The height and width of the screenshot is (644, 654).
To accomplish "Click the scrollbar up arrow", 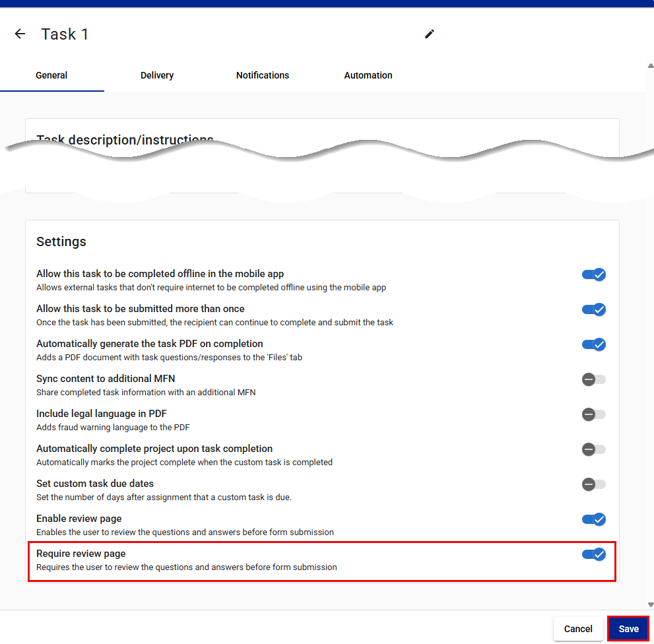I will point(651,65).
